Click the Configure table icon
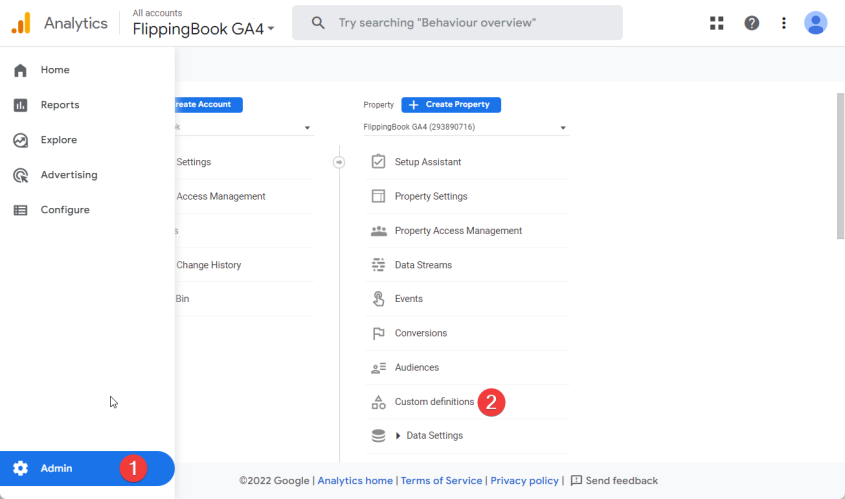This screenshot has height=499, width=845. click(20, 210)
